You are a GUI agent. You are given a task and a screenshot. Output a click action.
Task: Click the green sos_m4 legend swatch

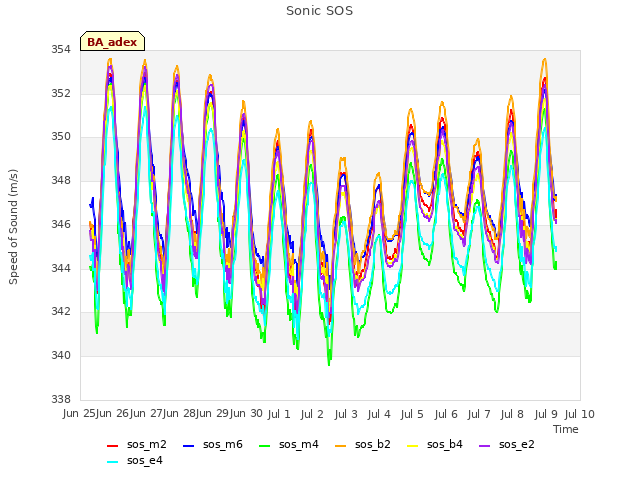click(264, 446)
